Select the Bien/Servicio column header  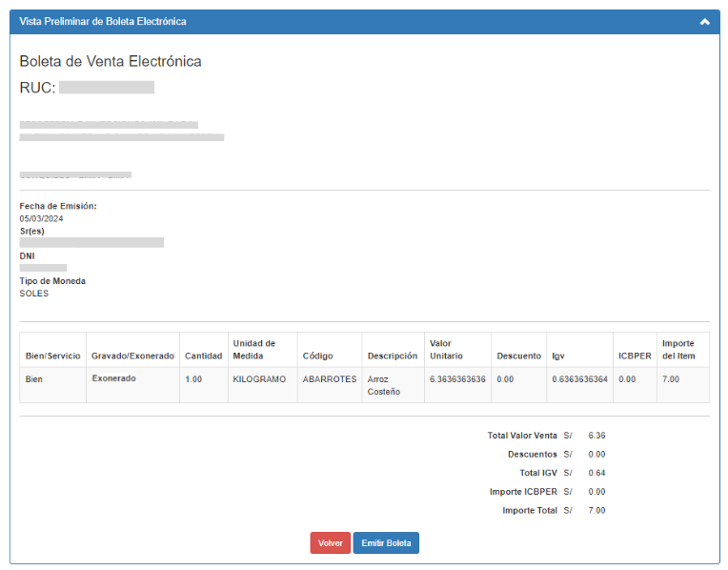click(x=52, y=356)
